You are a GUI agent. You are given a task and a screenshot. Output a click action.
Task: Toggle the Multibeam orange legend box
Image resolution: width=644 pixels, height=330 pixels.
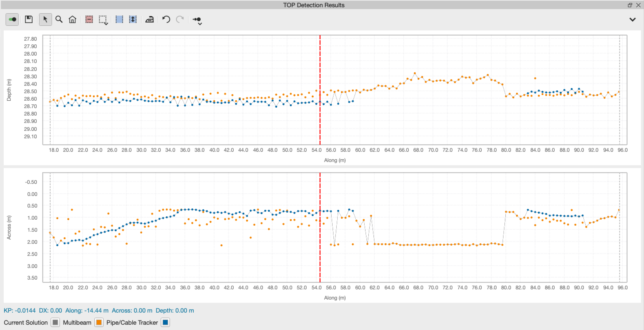click(x=99, y=323)
